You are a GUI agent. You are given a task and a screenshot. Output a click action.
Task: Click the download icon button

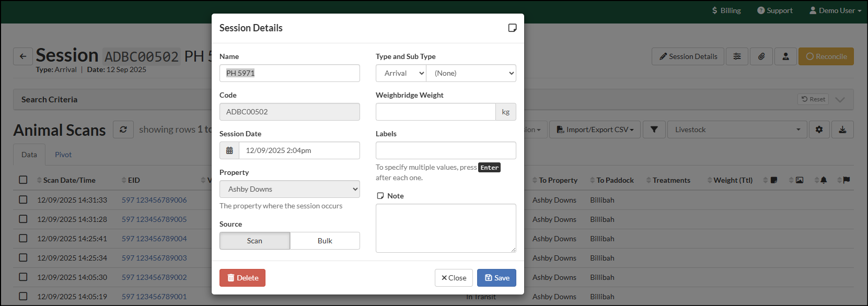tap(842, 130)
